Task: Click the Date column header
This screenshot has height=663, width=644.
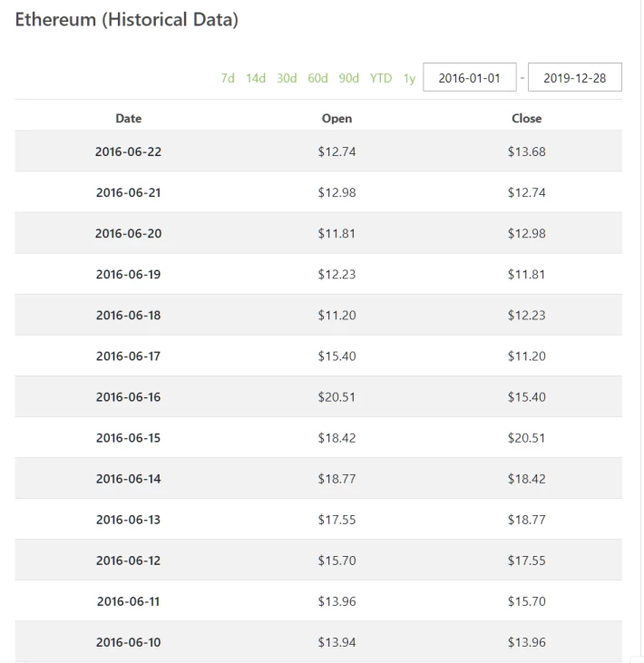Action: click(129, 119)
